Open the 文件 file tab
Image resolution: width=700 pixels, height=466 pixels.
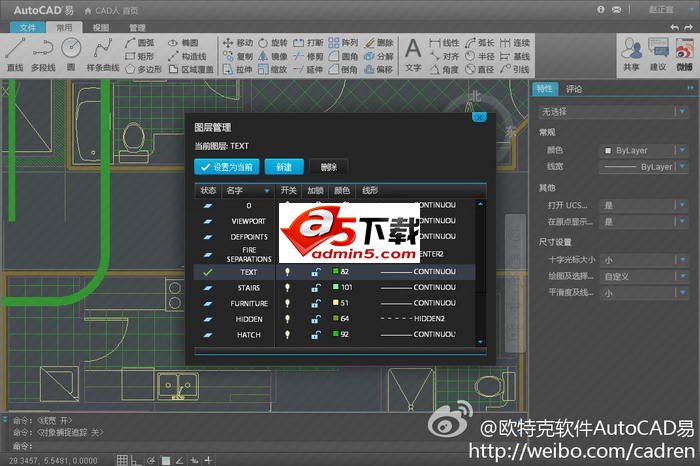pyautogui.click(x=27, y=28)
